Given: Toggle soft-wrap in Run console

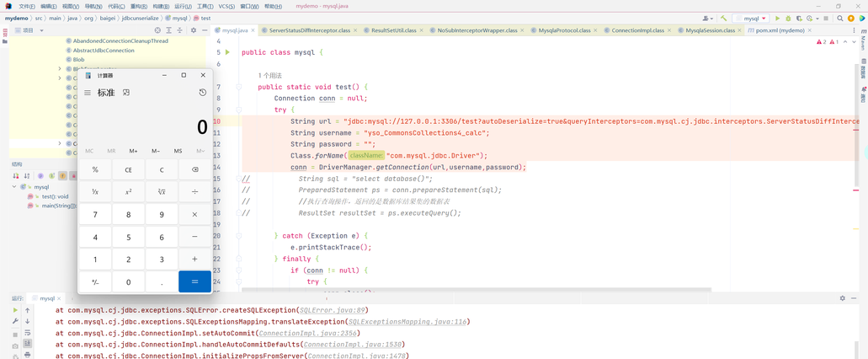Looking at the screenshot, I should (27, 333).
